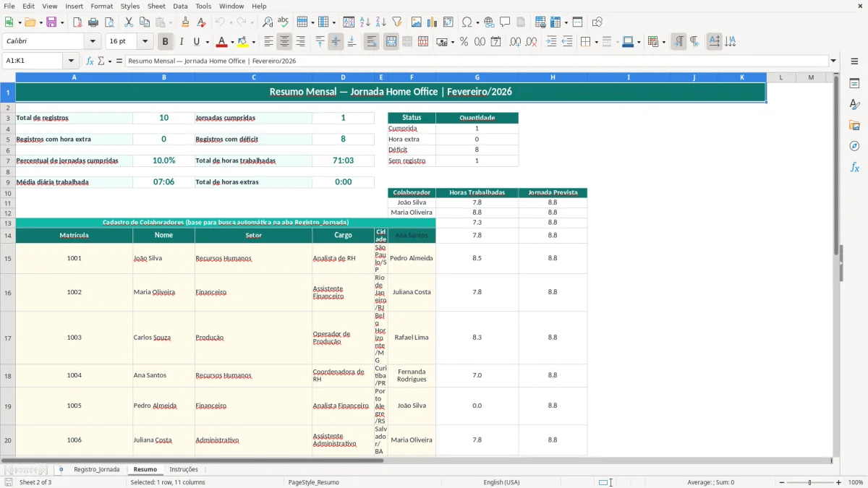Open the Tools menu
Screen dimensions: 868x488
tap(203, 6)
